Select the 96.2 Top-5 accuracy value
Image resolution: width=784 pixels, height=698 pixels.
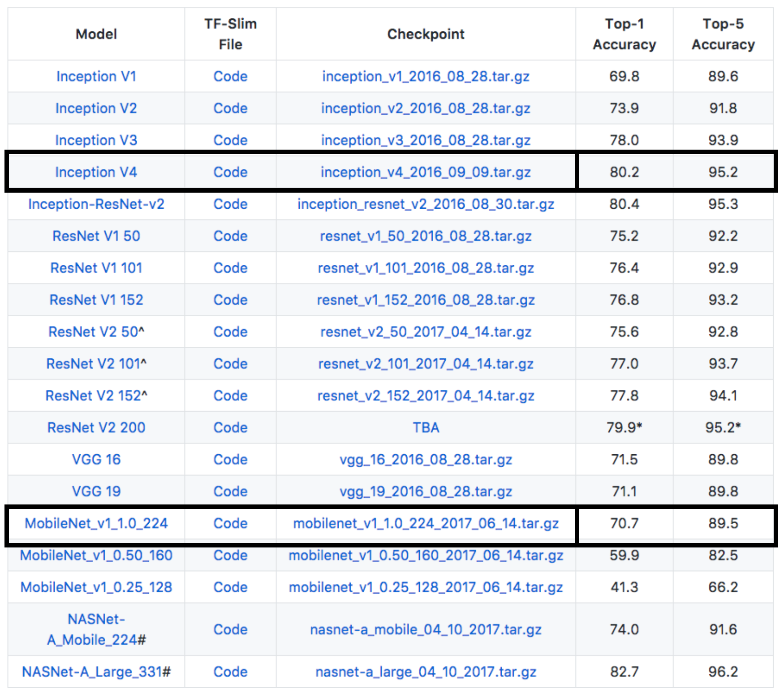coord(723,672)
